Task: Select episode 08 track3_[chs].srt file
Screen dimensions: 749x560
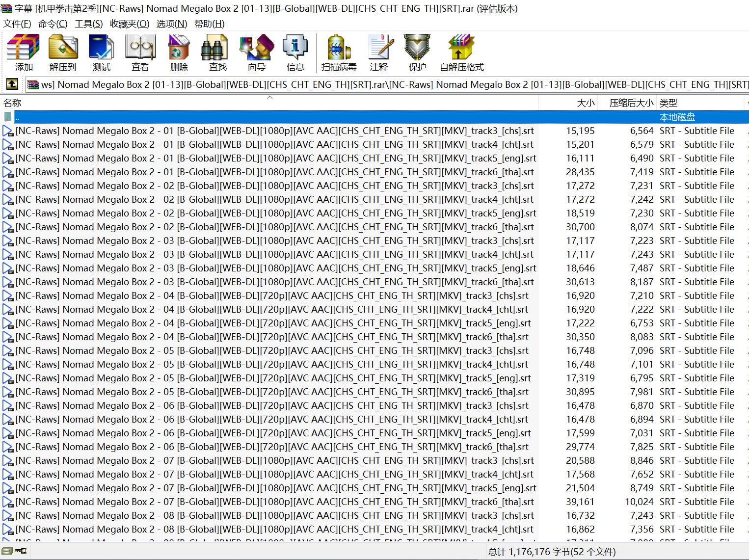Action: [275, 515]
